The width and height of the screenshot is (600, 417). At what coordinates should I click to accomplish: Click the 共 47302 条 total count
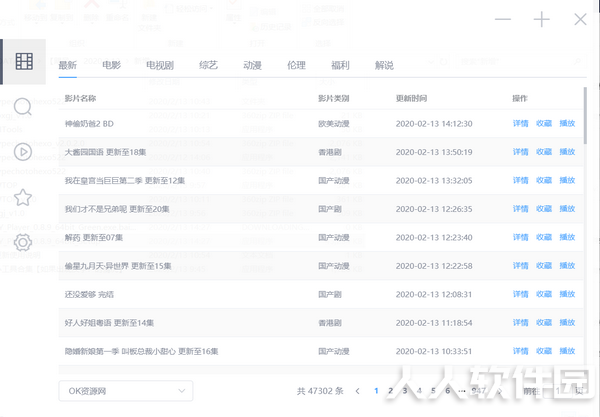[320, 391]
